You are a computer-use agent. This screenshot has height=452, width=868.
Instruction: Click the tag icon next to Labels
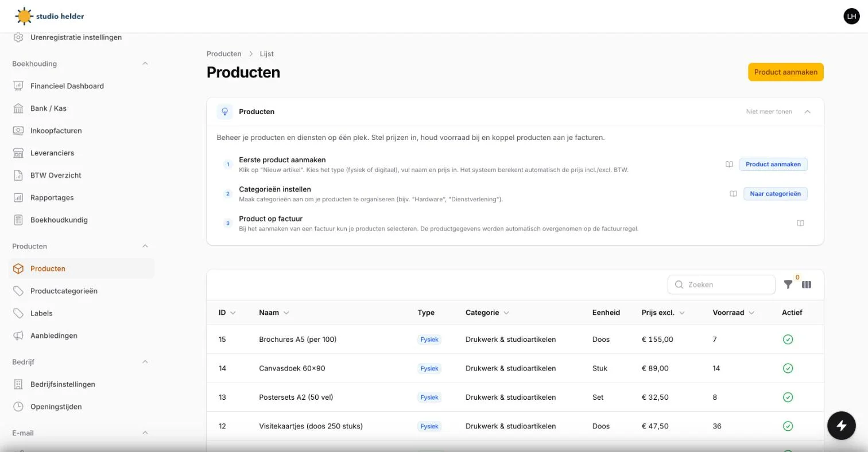click(x=18, y=313)
